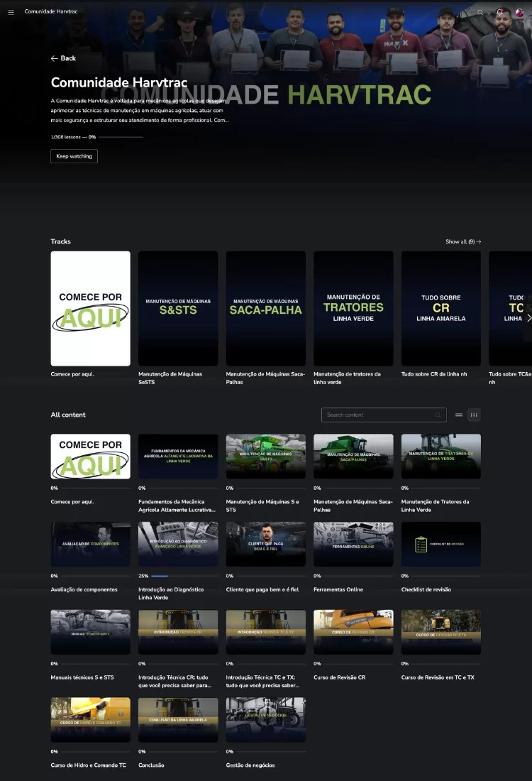
Task: Open Manuais técnicos S e STS thumbnail
Action: pos(91,632)
